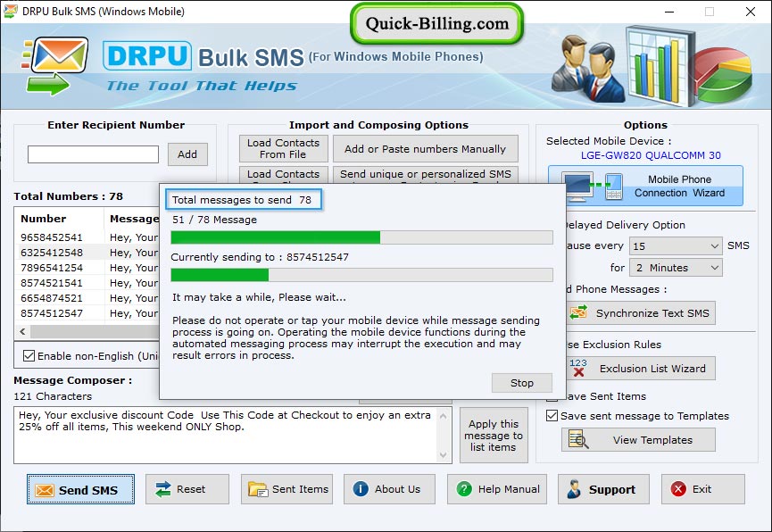Click the Message column header
The height and width of the screenshot is (532, 772).
pos(132,219)
